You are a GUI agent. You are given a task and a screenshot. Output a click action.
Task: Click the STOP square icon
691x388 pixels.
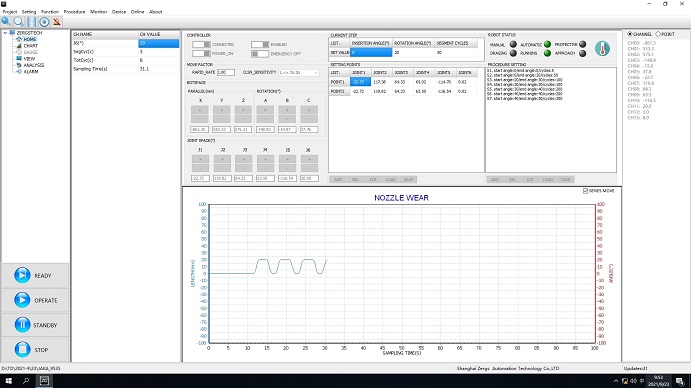coord(22,350)
